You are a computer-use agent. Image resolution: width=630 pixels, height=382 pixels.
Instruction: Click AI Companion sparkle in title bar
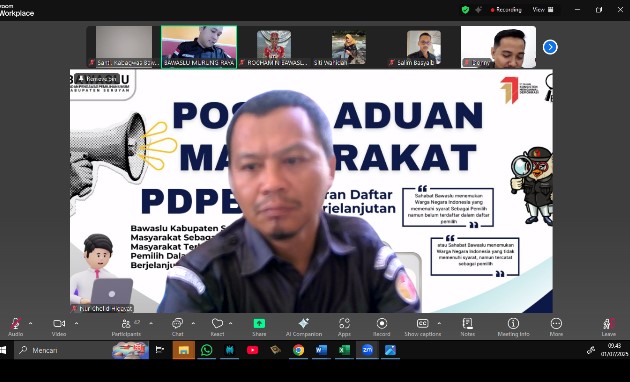click(x=478, y=10)
